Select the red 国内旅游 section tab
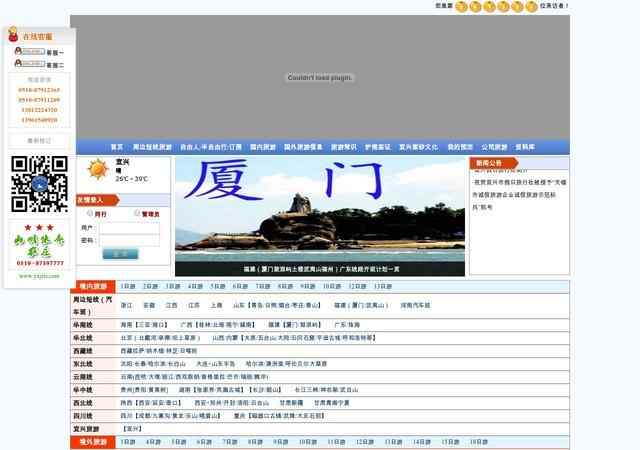This screenshot has width=640, height=450. tap(93, 287)
